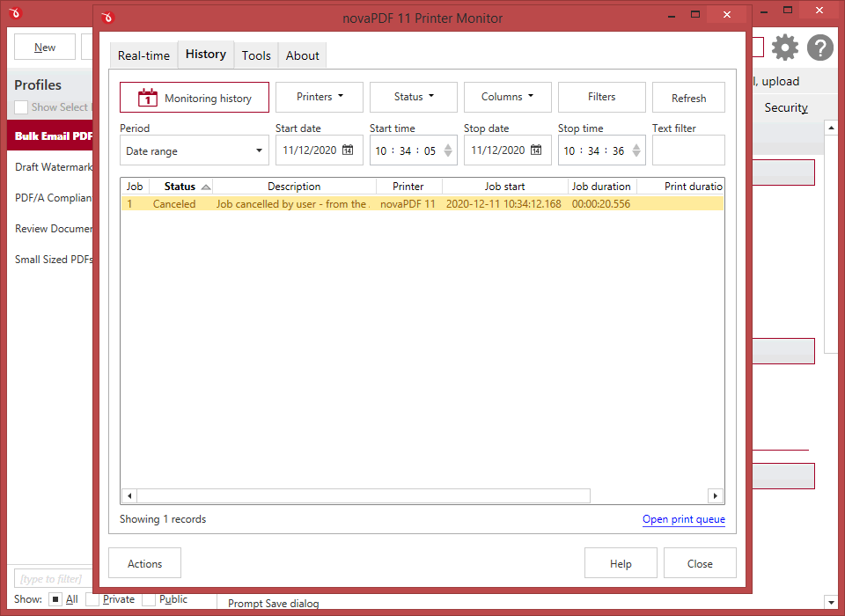Click the Open print queue link
This screenshot has height=616, width=845.
[683, 519]
